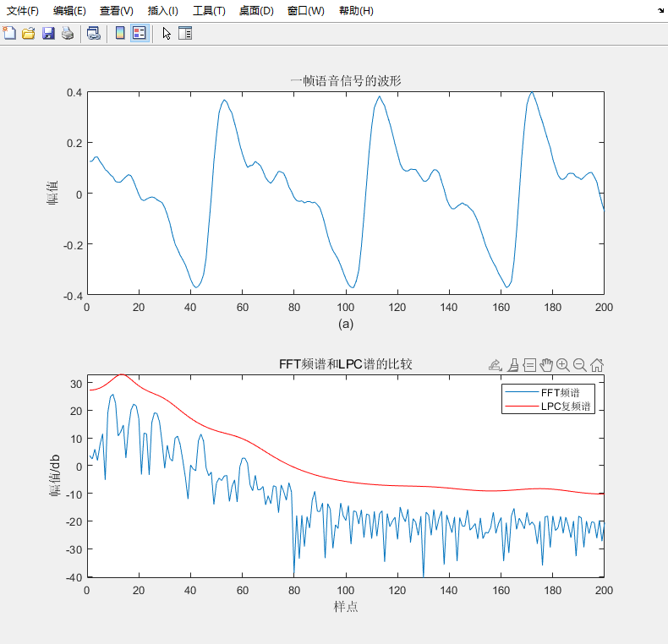Screen dimensions: 668x644
Task: Click the blue waveform peak near sample 172
Action: tap(531, 92)
